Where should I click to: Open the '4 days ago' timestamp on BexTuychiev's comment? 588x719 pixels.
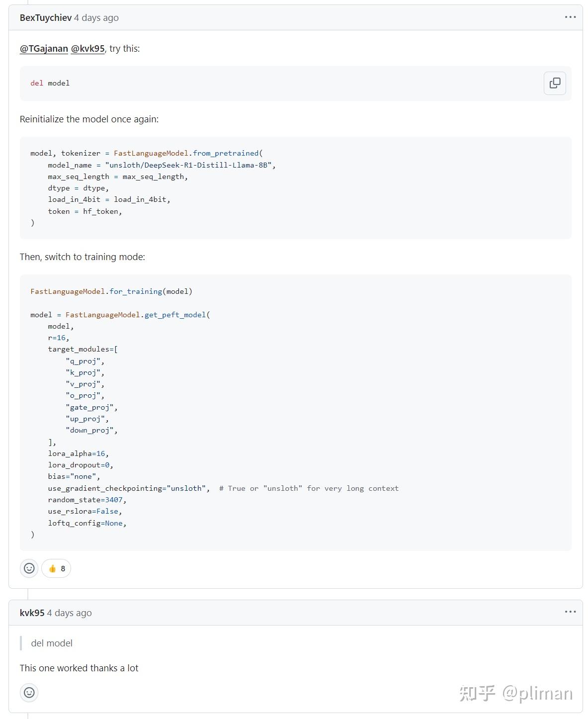point(96,17)
